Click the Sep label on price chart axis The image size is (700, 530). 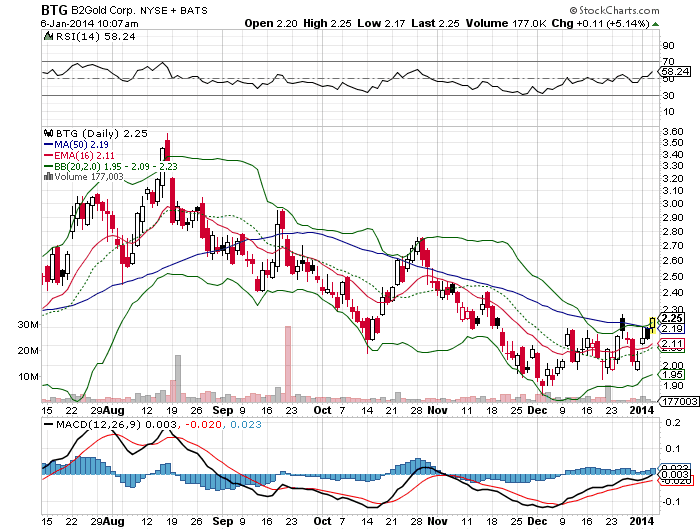[222, 410]
